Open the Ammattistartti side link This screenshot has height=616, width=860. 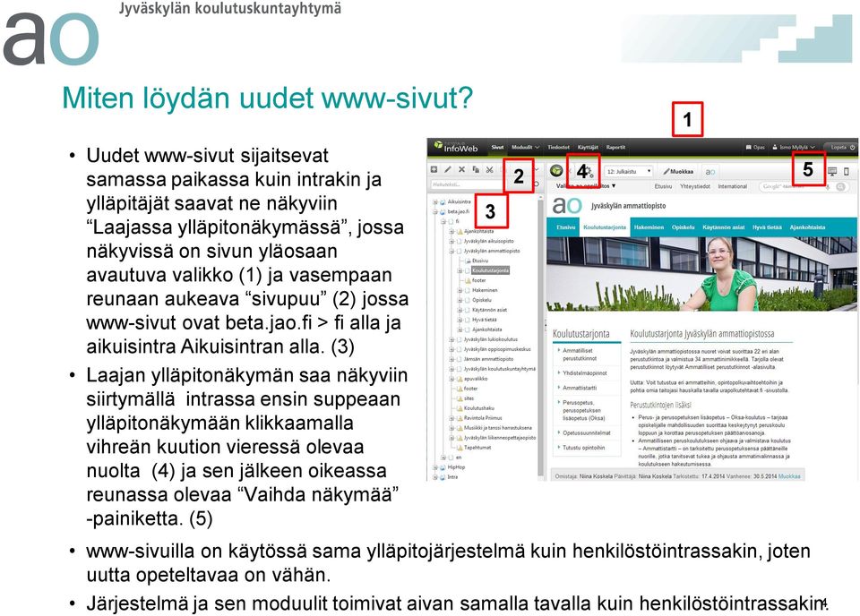pyautogui.click(x=580, y=388)
